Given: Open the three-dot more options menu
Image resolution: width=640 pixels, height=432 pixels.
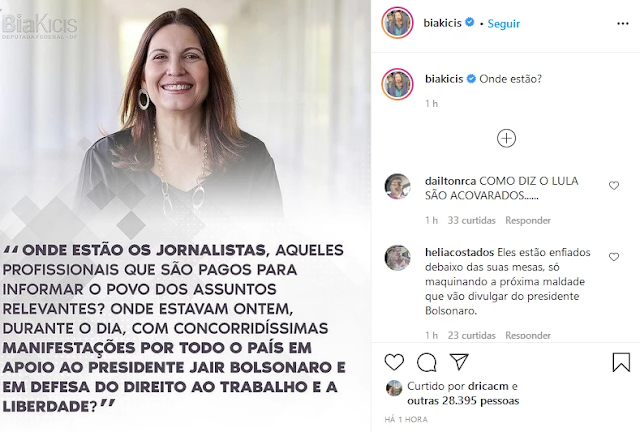Looking at the screenshot, I should pos(622,24).
